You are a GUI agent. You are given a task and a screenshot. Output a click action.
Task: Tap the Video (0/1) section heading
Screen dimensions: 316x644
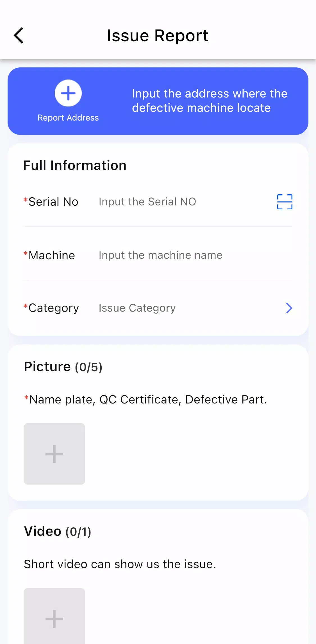(x=58, y=531)
